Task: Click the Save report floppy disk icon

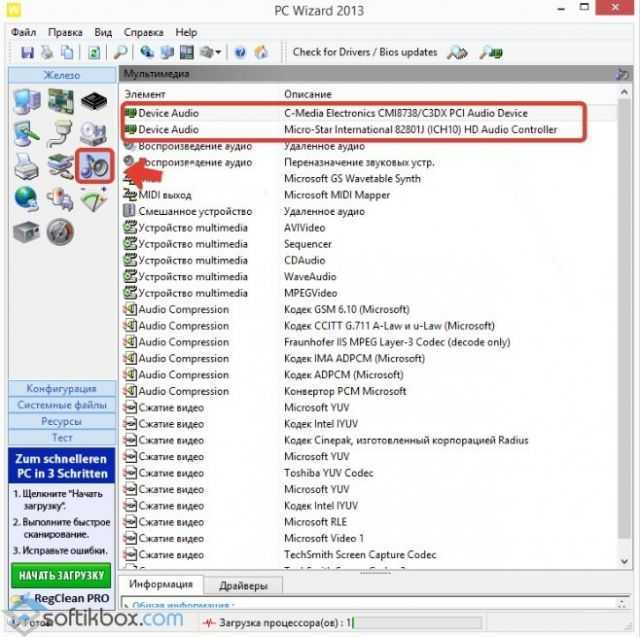Action: tap(27, 53)
